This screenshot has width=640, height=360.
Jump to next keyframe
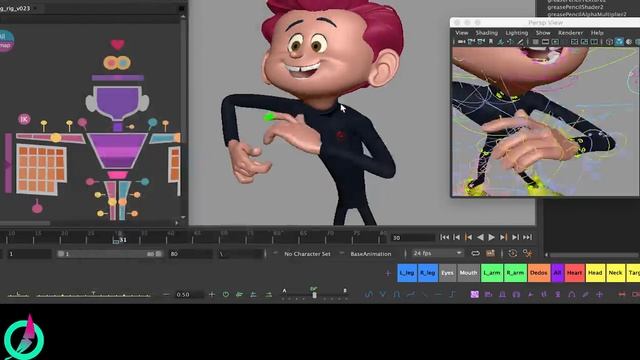tap(504, 237)
